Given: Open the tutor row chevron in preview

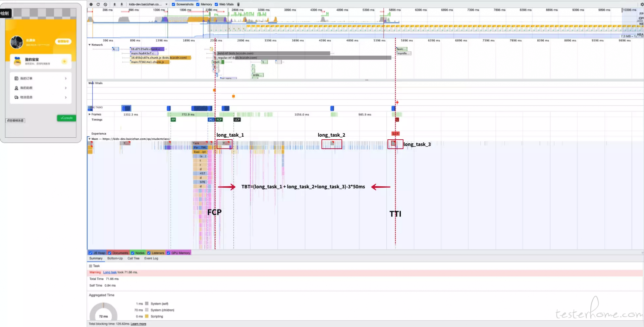Looking at the screenshot, I should point(66,88).
